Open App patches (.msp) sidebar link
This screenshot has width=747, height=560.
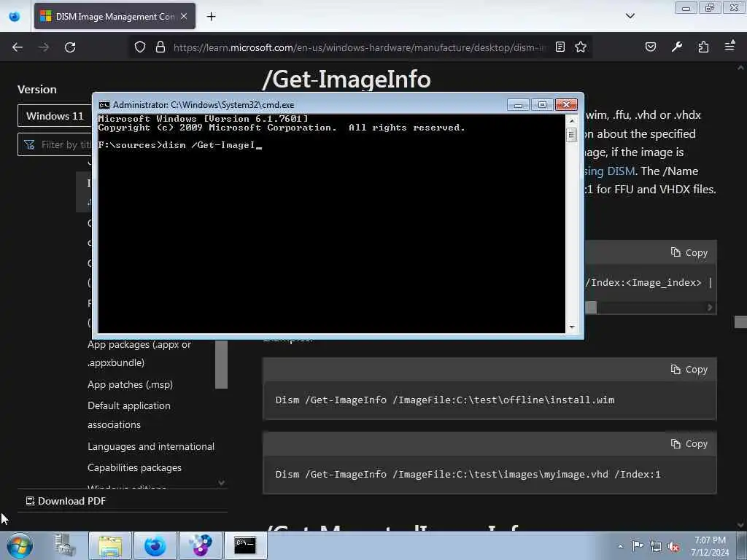[x=130, y=384]
